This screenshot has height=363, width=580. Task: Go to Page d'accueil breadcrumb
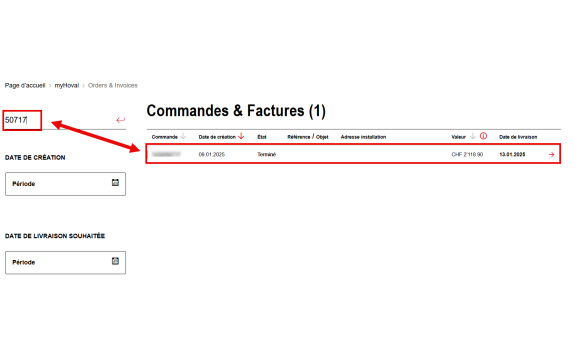[25, 85]
